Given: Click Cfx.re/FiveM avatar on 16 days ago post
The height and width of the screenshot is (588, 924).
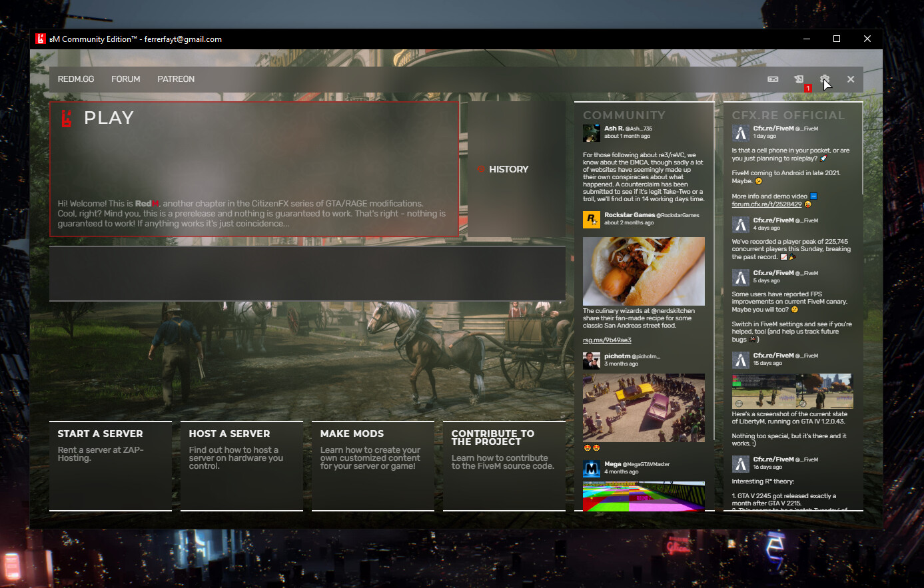Looking at the screenshot, I should click(x=741, y=463).
